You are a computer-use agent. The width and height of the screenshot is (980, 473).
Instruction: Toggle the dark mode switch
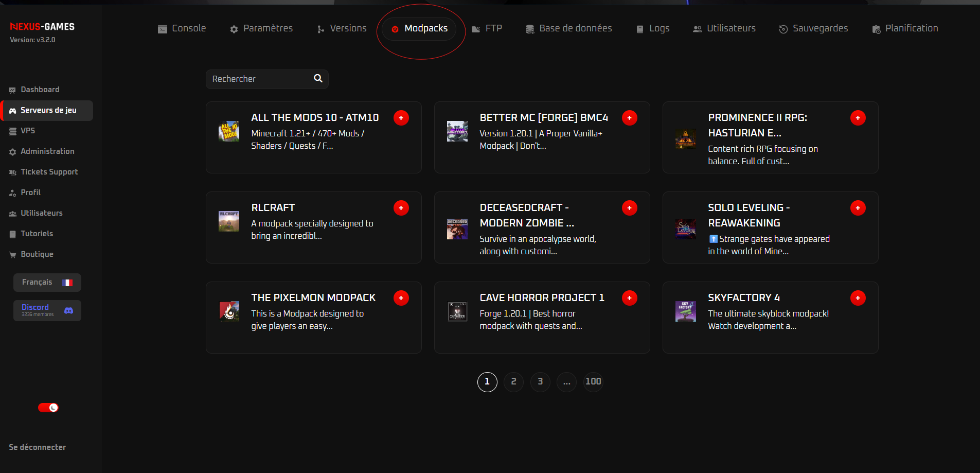click(x=48, y=408)
